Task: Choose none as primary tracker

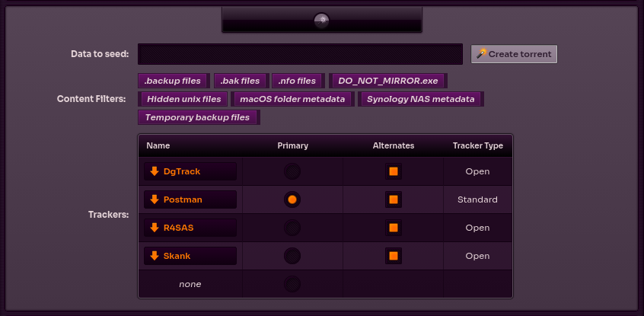Action: click(x=292, y=284)
